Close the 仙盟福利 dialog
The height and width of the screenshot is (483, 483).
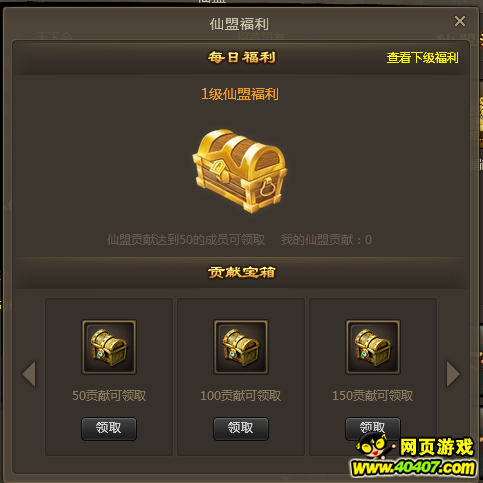click(460, 21)
